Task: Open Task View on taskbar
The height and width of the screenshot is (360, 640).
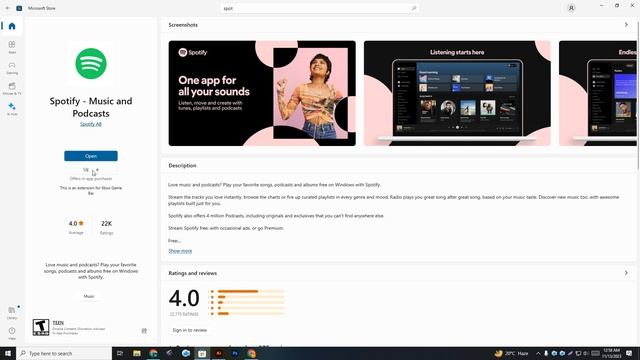Action: [x=120, y=353]
